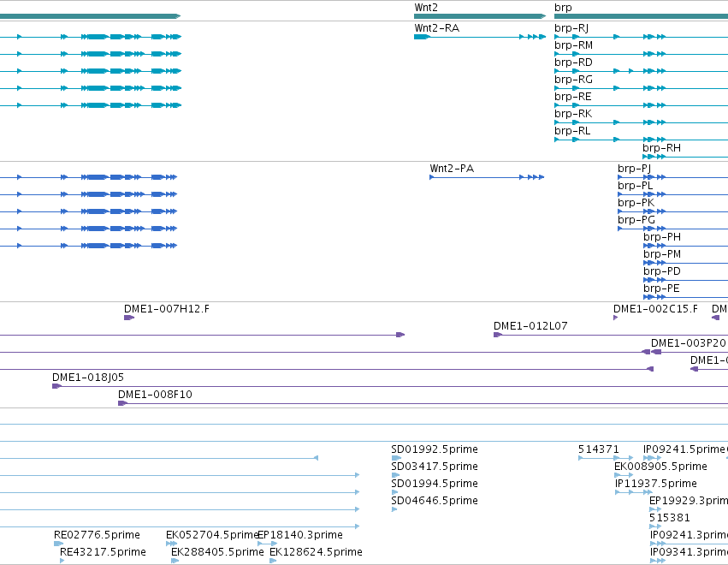728x565 pixels.
Task: Click the brp-PL protein label
Action: click(x=635, y=186)
